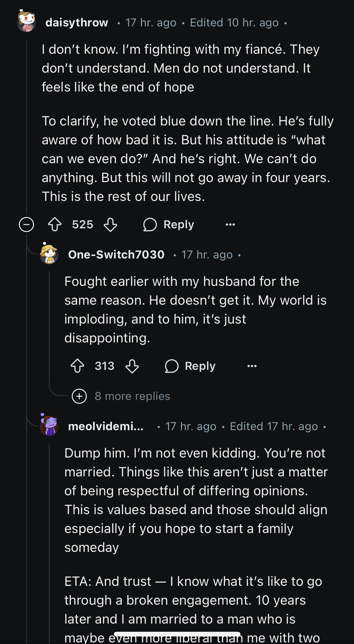Click speech bubble icon under daisythrow's comment
The image size is (354, 644).
coord(150,225)
